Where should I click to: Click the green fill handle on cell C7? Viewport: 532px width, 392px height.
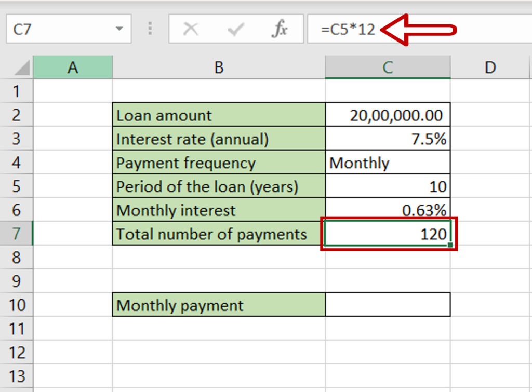coord(451,245)
